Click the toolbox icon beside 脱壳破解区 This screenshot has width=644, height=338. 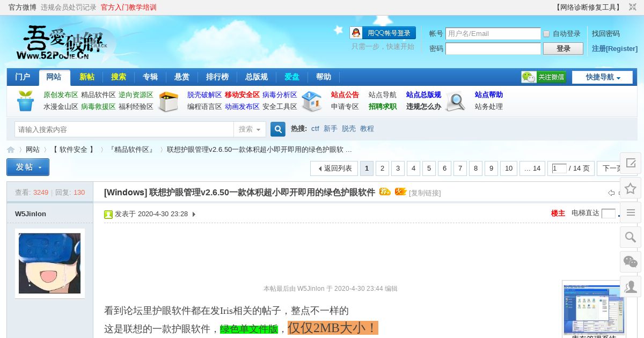click(169, 101)
